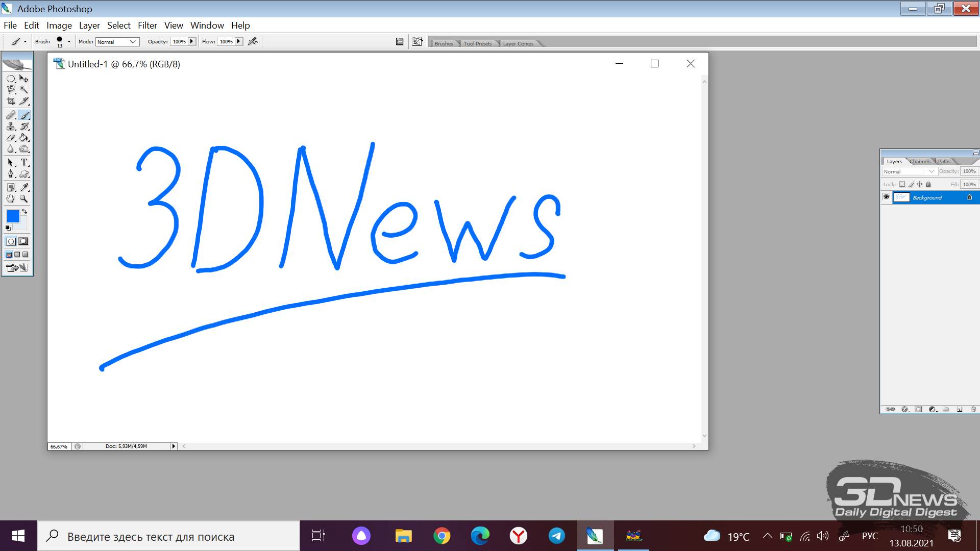Reset default foreground and background colors
980x551 pixels.
[8, 228]
